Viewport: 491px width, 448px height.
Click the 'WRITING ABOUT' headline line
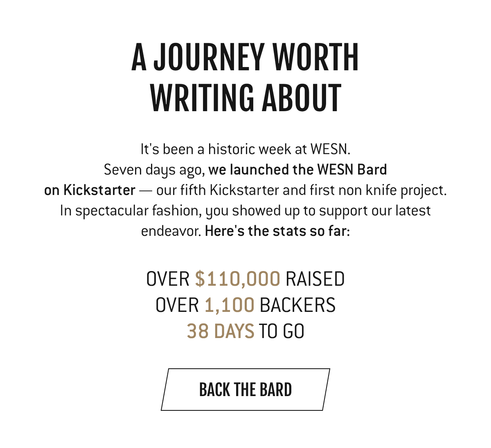pos(245,98)
